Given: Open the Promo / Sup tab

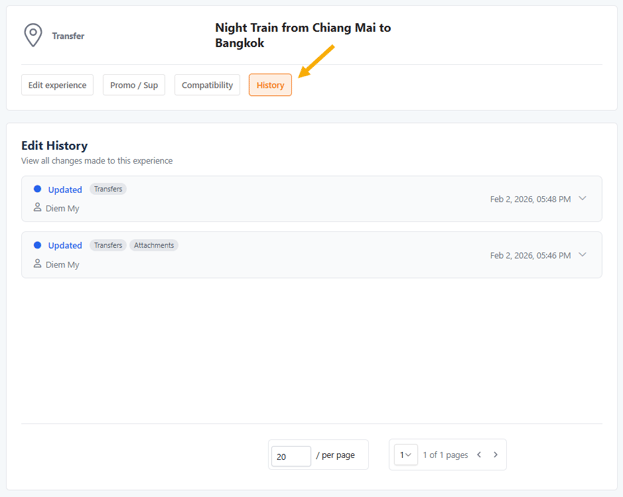Looking at the screenshot, I should click(x=134, y=85).
